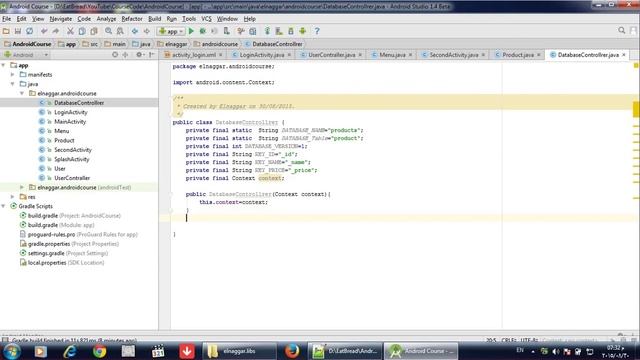Click the Replace toolbar icon

[120, 31]
